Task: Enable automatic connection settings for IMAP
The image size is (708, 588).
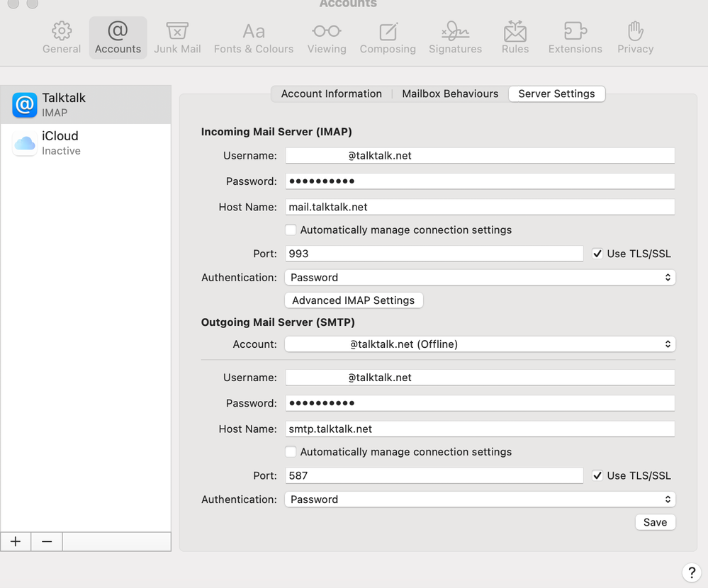Action: click(291, 230)
